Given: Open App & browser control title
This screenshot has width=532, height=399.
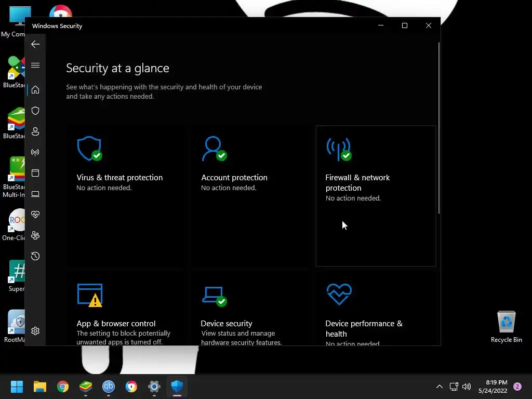Looking at the screenshot, I should (116, 323).
